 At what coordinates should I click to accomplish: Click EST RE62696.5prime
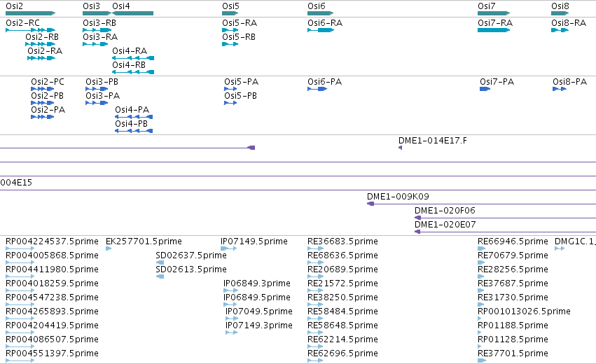pos(343,353)
